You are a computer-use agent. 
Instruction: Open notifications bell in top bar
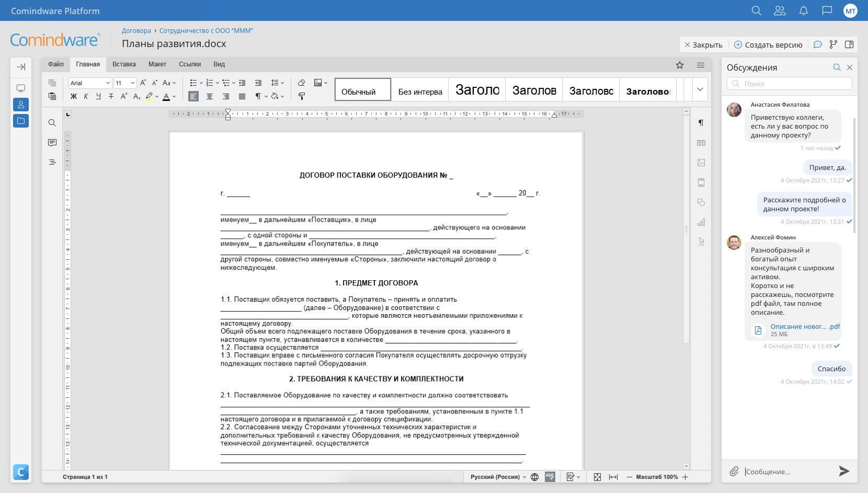804,10
